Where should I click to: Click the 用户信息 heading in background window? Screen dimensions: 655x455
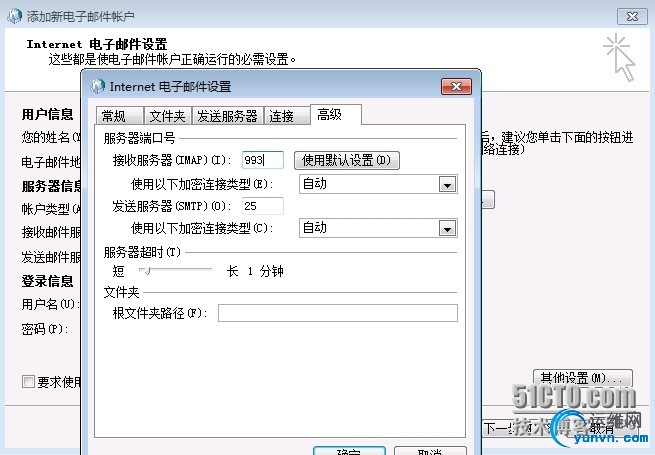48,114
